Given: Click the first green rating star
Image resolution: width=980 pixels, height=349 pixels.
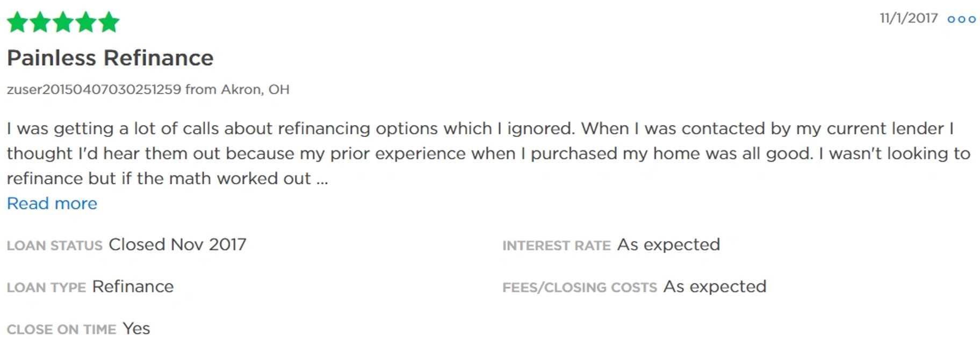Looking at the screenshot, I should (x=17, y=22).
